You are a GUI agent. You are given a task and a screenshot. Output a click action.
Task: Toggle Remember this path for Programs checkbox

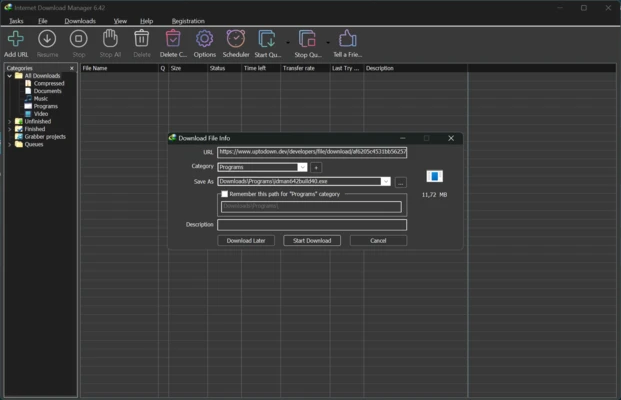coord(225,194)
